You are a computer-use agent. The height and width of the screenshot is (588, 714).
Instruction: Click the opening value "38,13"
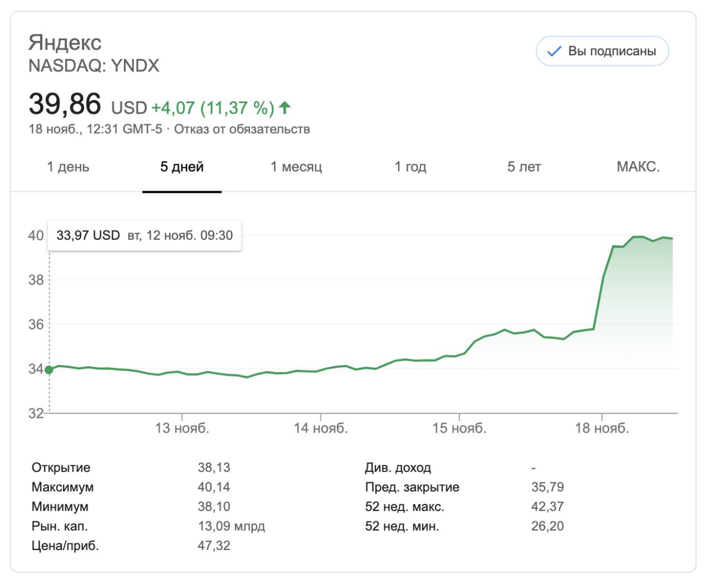coord(214,468)
